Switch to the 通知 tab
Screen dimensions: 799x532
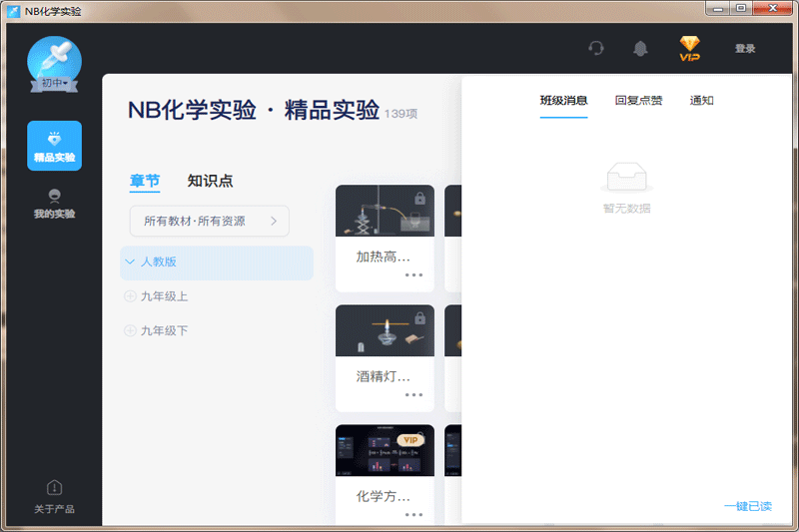701,101
